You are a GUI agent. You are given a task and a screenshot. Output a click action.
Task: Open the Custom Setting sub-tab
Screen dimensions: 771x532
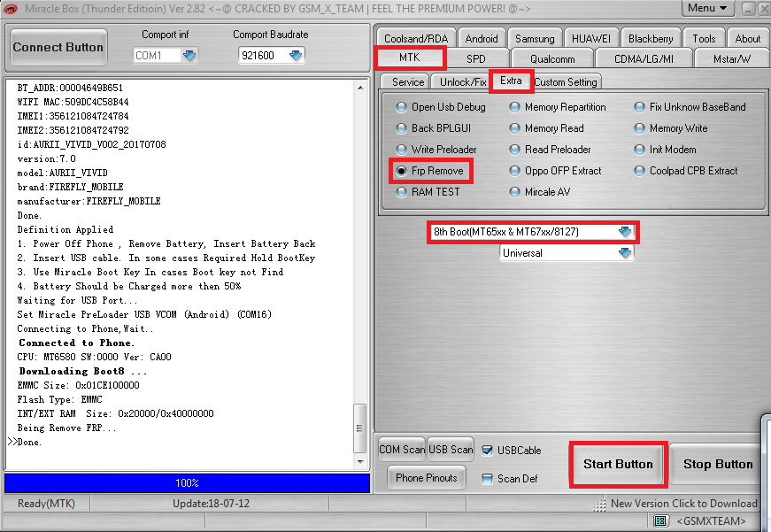pyautogui.click(x=566, y=82)
